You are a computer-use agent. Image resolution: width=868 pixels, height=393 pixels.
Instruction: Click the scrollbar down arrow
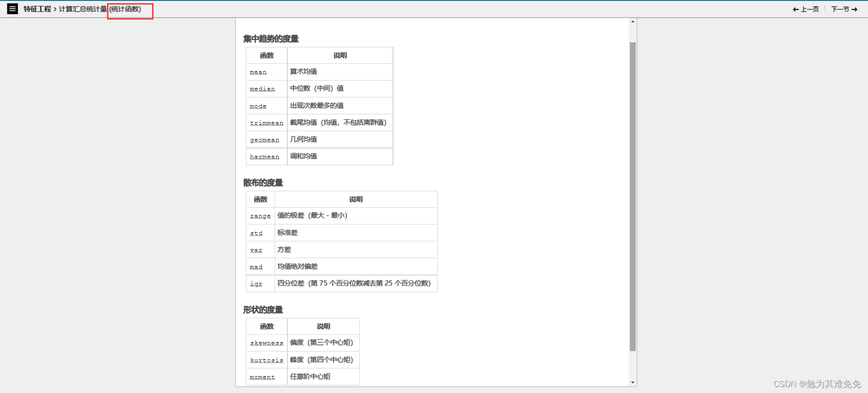point(633,383)
